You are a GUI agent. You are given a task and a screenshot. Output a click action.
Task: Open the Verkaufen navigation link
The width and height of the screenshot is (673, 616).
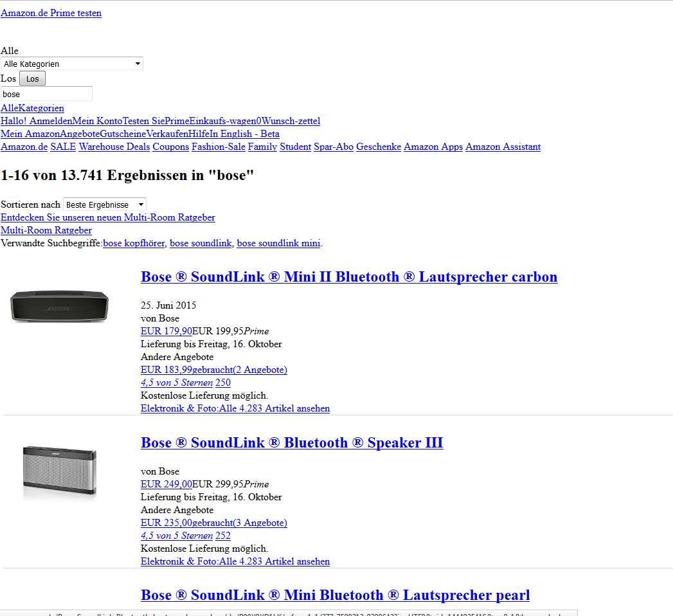167,134
